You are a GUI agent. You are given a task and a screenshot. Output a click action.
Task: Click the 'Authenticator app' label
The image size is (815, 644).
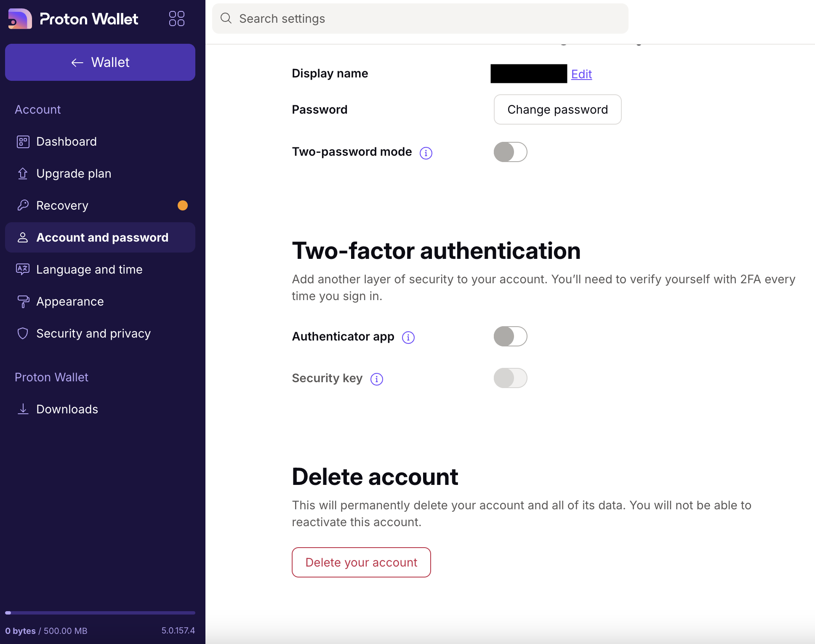(x=343, y=336)
